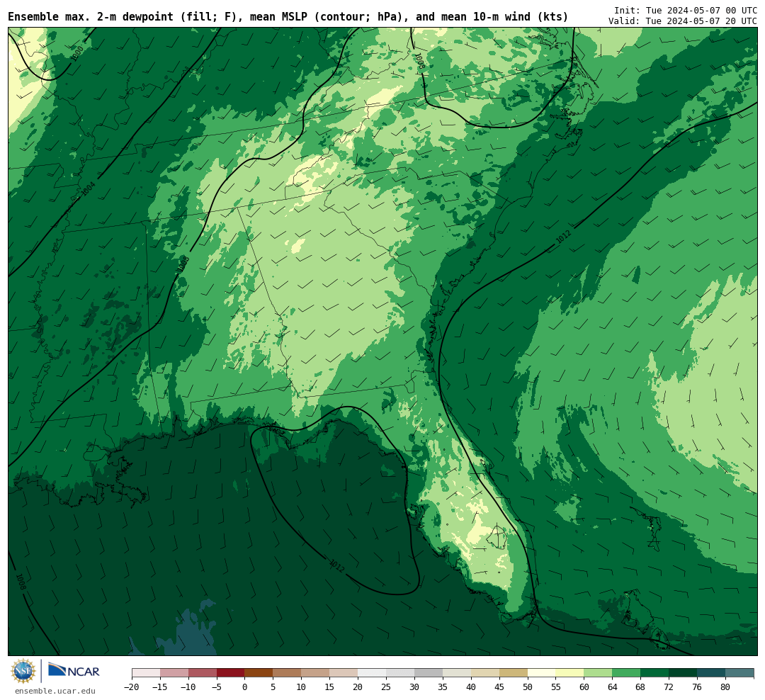
Task: Pick the 15 to 20 colorbar swatch
Action: (x=344, y=673)
